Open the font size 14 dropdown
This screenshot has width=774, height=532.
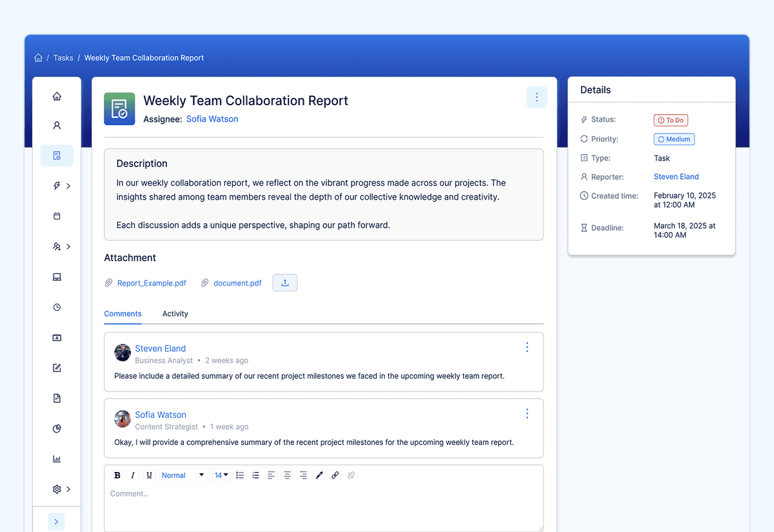point(221,475)
